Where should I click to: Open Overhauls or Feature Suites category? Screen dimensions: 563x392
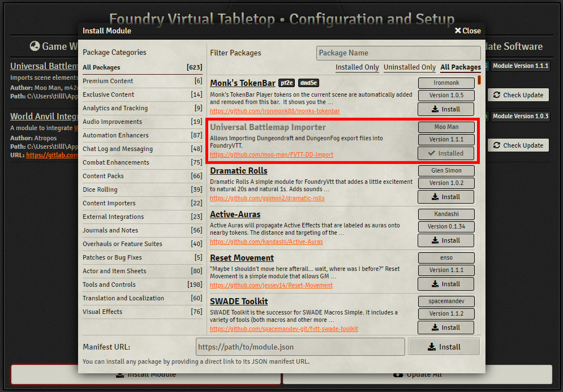142,244
